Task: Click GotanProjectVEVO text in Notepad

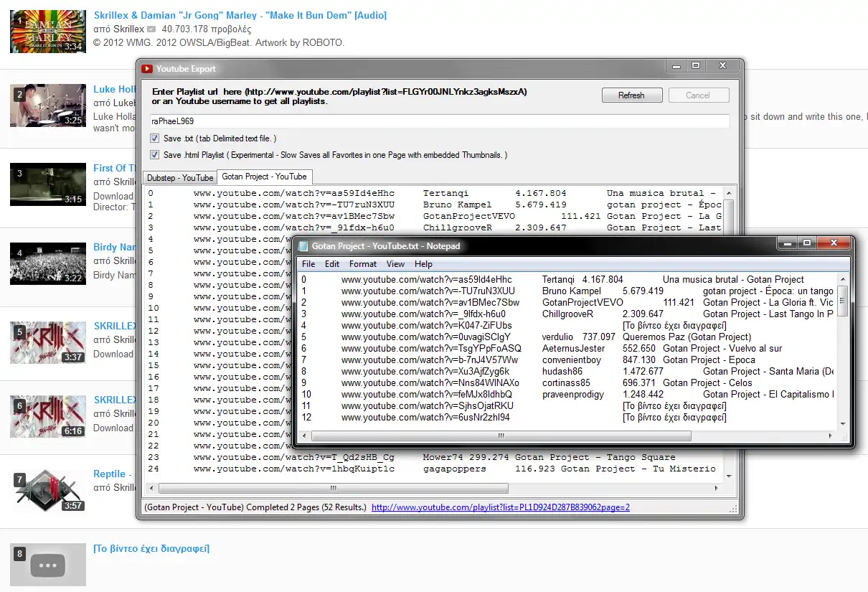Action: coord(583,302)
